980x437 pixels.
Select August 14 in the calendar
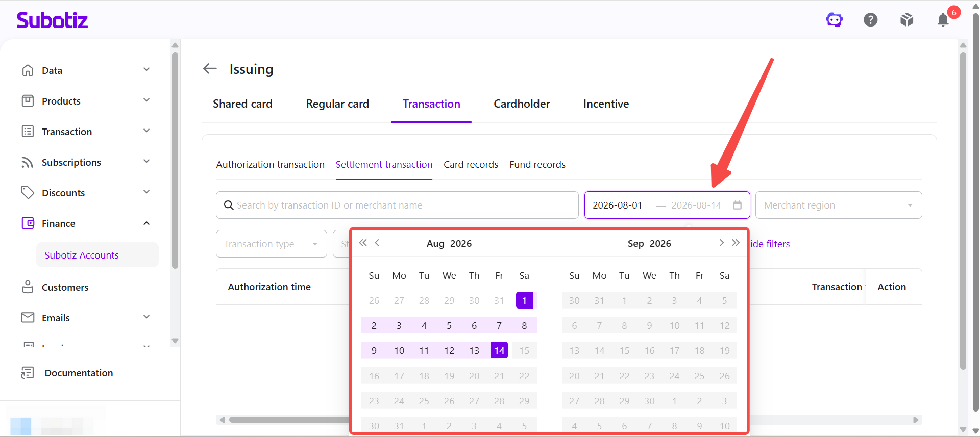point(499,350)
